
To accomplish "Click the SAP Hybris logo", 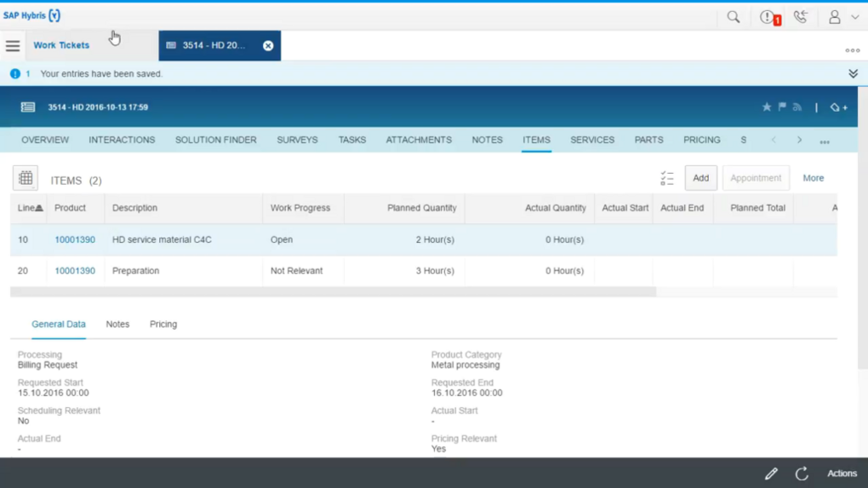I will coord(31,15).
